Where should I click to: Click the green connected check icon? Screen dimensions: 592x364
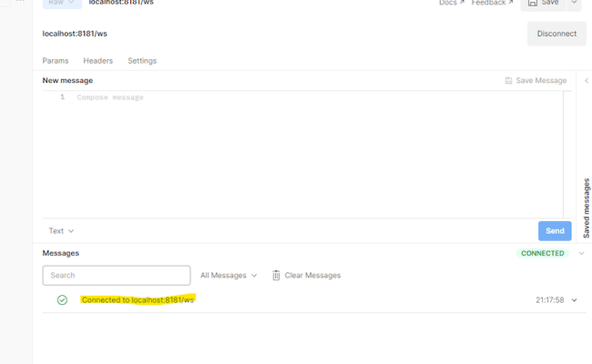click(x=62, y=300)
